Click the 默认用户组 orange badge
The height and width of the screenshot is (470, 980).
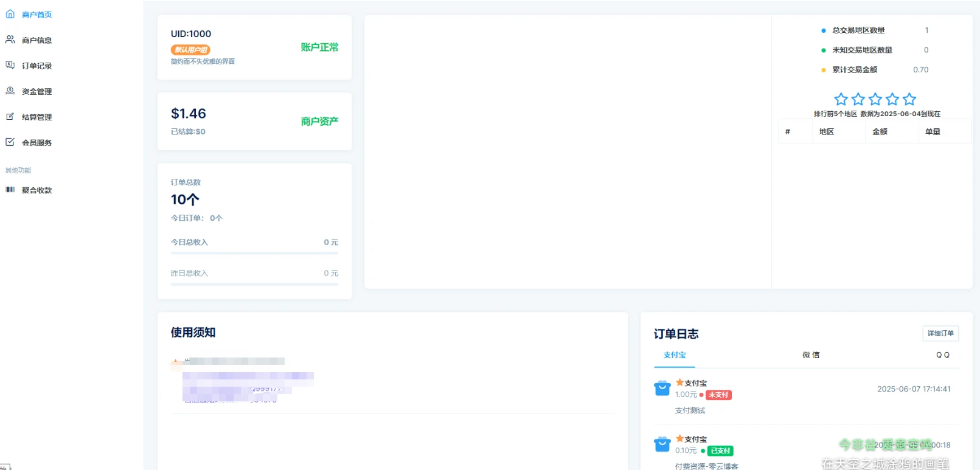[x=190, y=50]
